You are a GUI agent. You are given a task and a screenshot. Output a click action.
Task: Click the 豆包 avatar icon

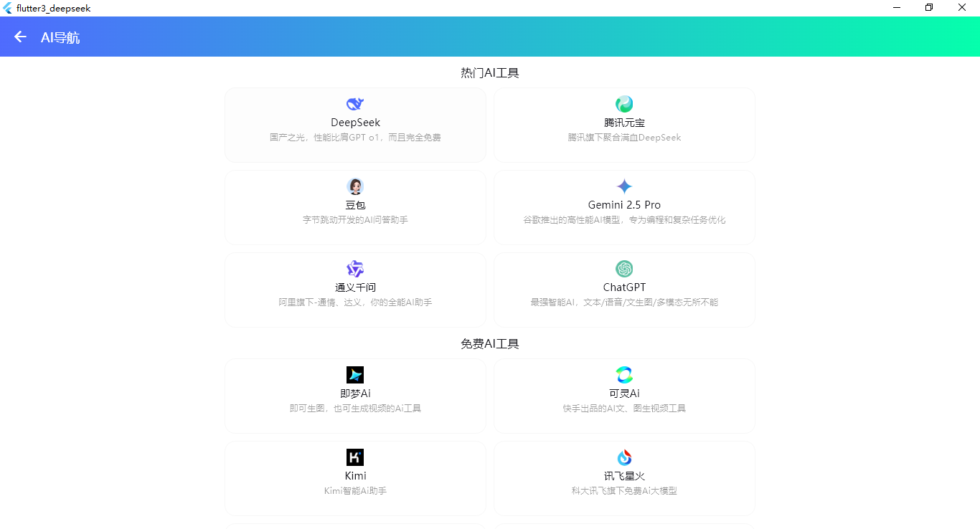click(355, 186)
